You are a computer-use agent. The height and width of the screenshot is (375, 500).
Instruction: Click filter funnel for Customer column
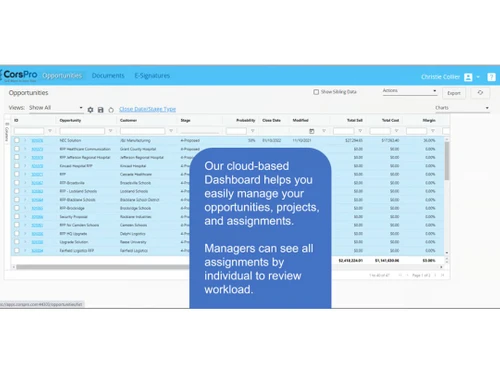point(171,131)
